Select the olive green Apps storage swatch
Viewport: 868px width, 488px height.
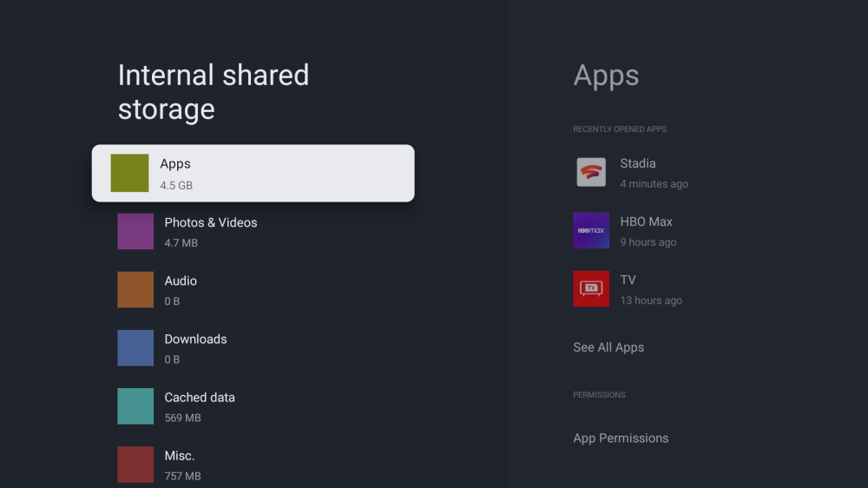(129, 173)
